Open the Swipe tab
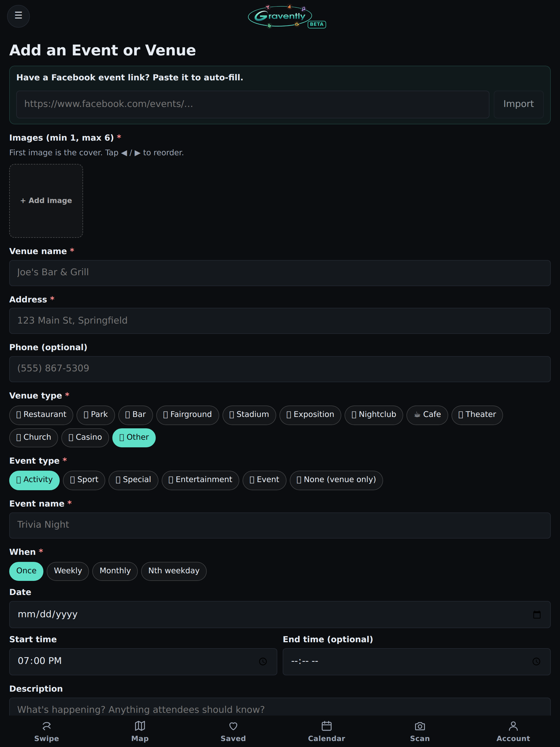 pos(47,731)
